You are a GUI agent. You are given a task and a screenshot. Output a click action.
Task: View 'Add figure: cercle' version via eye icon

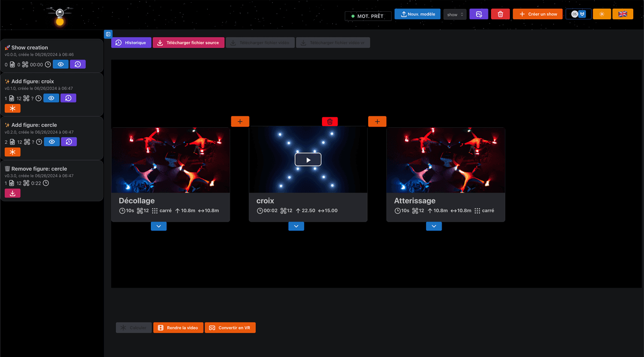pos(52,142)
